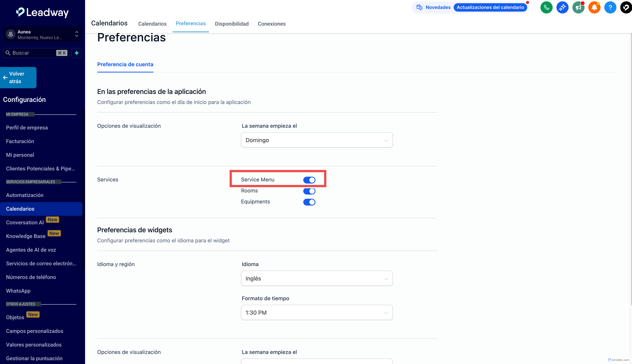Turn off the Rooms toggle

(309, 191)
